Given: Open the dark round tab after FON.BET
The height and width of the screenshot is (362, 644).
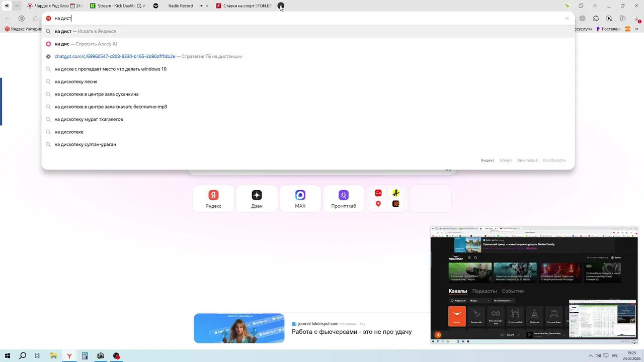Looking at the screenshot, I should [281, 6].
